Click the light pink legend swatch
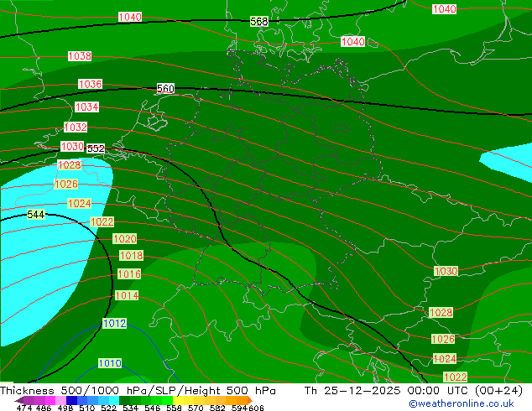The width and height of the screenshot is (532, 411). point(60,400)
